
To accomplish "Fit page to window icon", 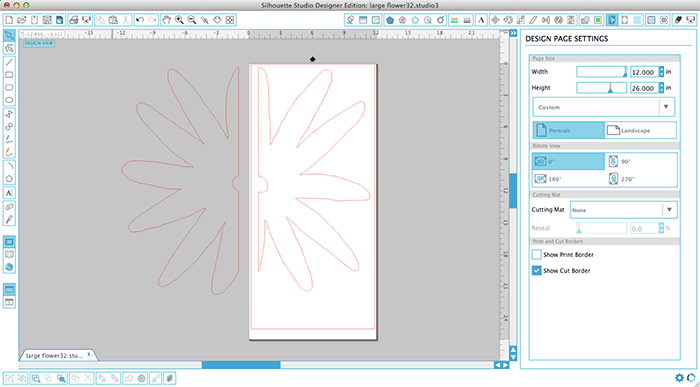I will click(x=229, y=20).
